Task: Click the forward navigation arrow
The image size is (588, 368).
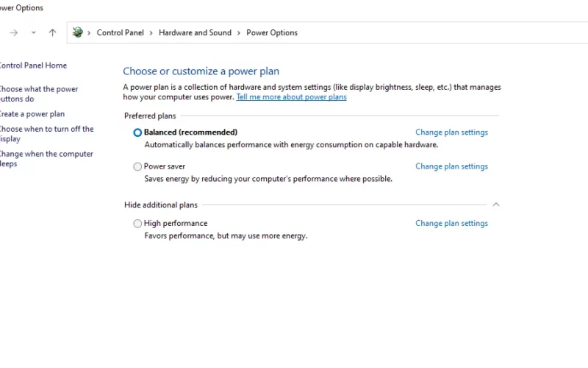Action: click(x=14, y=33)
